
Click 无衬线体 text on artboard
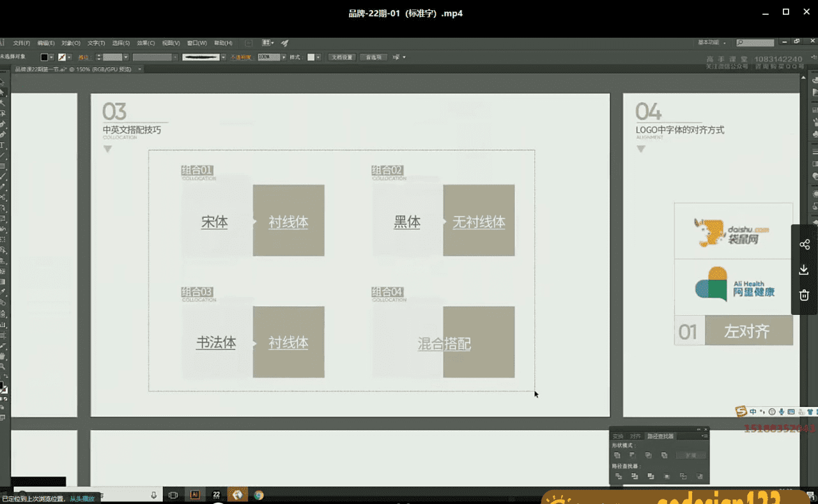(479, 222)
